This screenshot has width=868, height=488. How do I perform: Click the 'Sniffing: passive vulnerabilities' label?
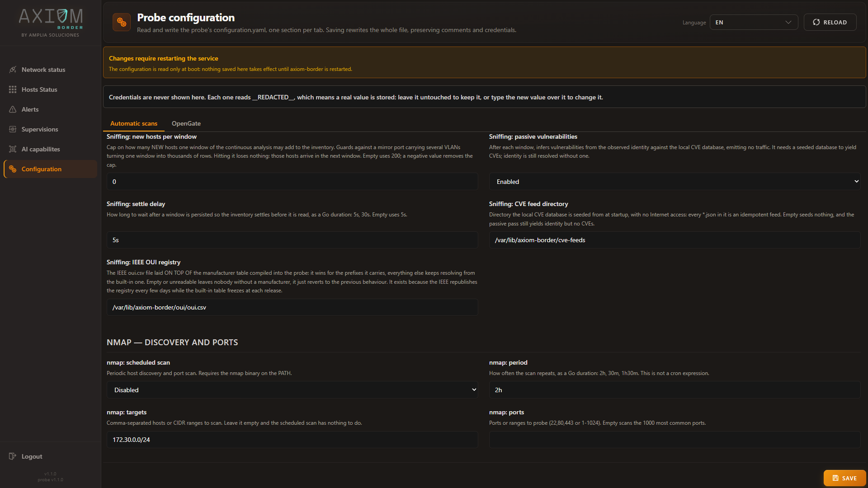[533, 136]
